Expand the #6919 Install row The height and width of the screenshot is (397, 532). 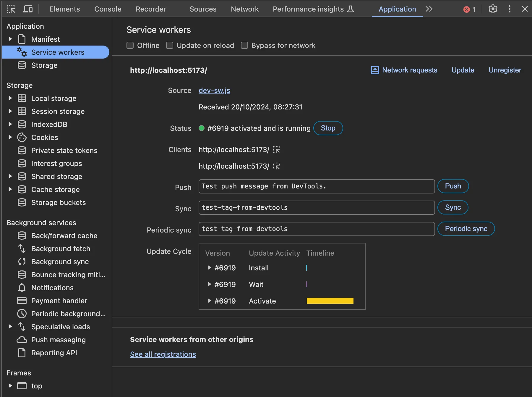click(209, 268)
